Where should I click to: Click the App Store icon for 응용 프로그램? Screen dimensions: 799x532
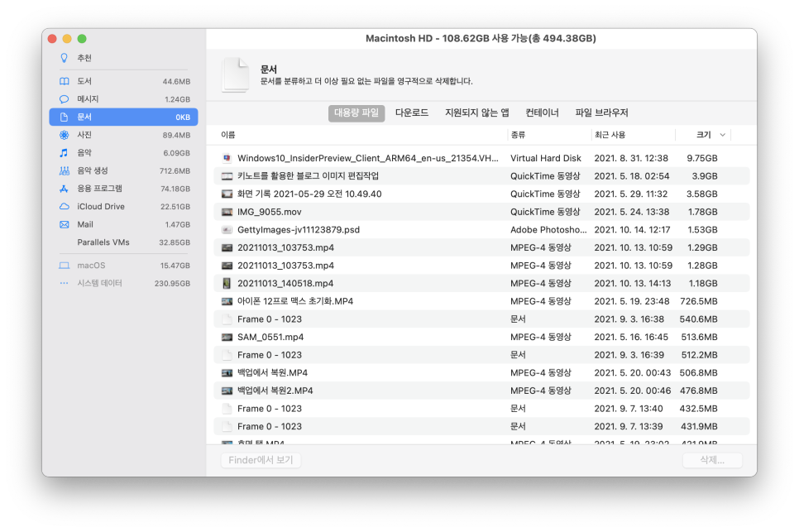tap(65, 189)
